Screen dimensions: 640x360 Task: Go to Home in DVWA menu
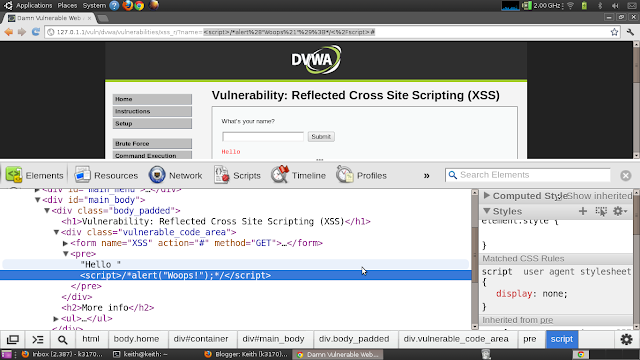point(152,99)
